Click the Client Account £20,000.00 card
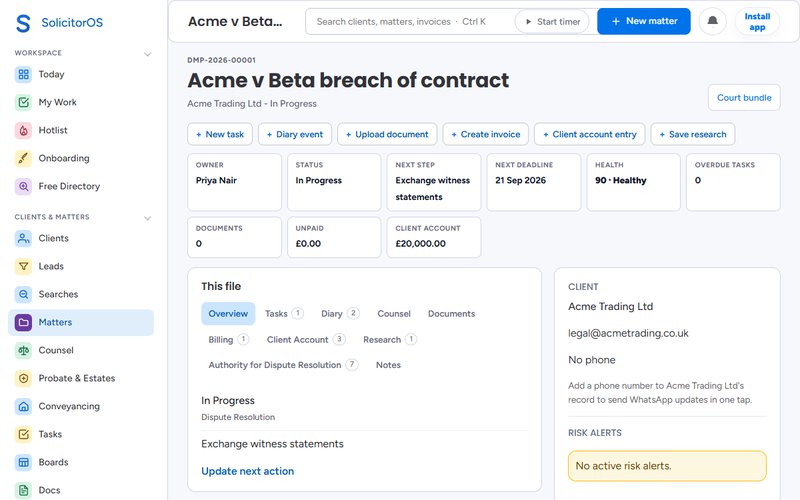 (434, 237)
